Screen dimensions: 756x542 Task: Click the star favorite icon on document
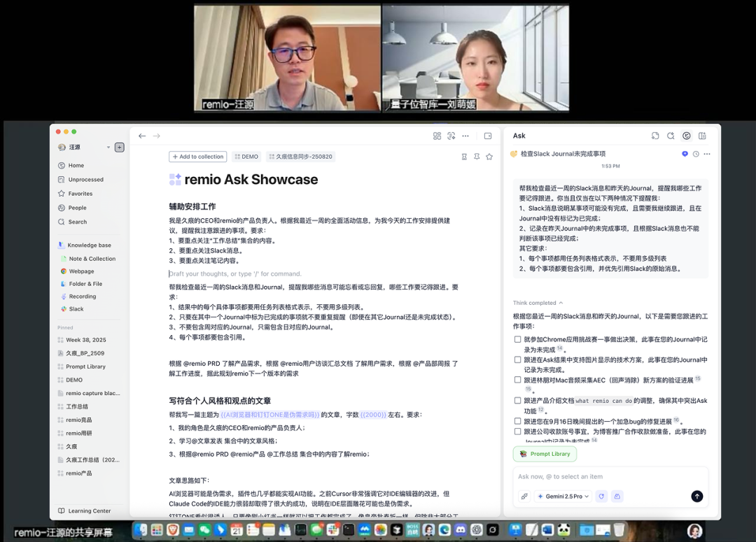pyautogui.click(x=489, y=157)
